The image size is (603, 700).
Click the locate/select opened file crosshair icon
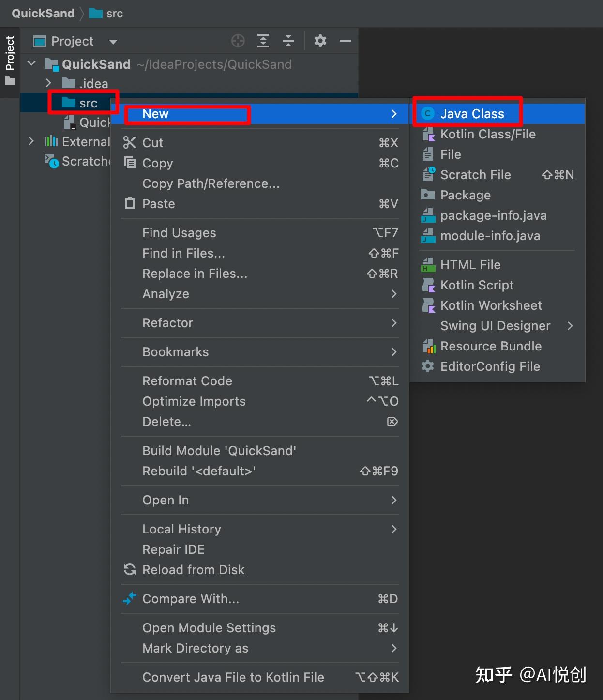(x=238, y=41)
